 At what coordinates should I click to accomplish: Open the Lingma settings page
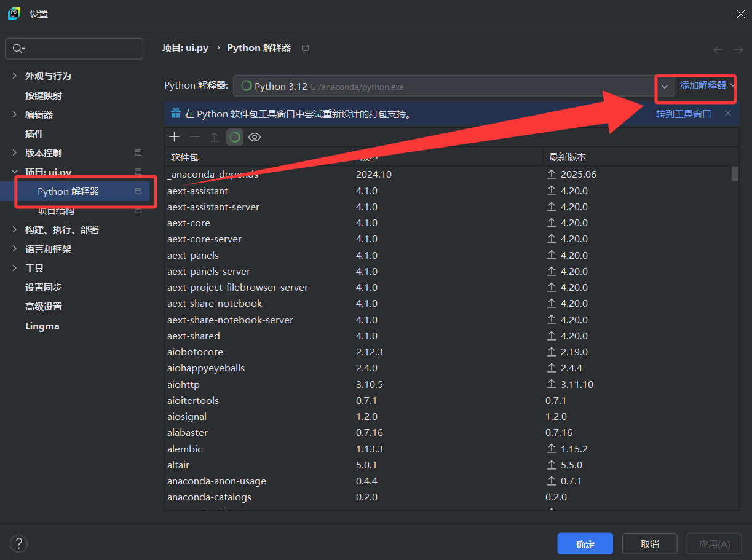pyautogui.click(x=42, y=326)
